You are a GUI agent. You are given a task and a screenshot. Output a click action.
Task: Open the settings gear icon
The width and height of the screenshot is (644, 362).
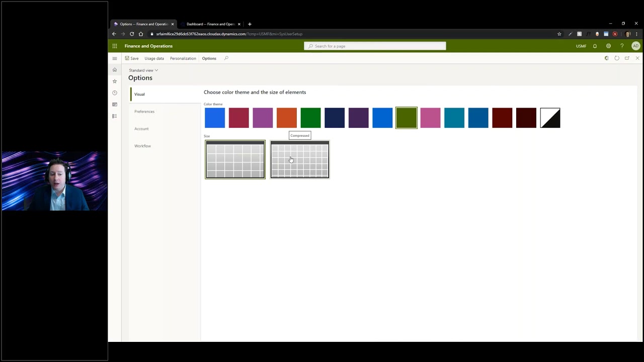[x=608, y=46]
